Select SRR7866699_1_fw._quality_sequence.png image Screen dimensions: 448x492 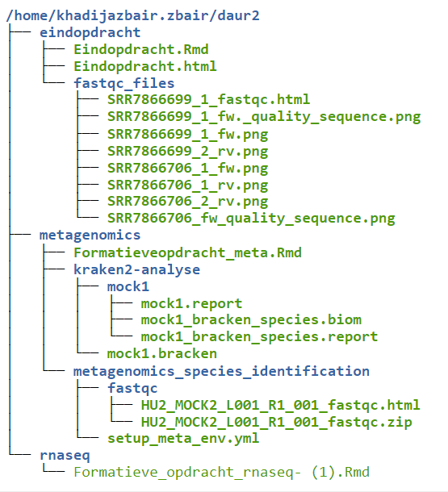(264, 116)
